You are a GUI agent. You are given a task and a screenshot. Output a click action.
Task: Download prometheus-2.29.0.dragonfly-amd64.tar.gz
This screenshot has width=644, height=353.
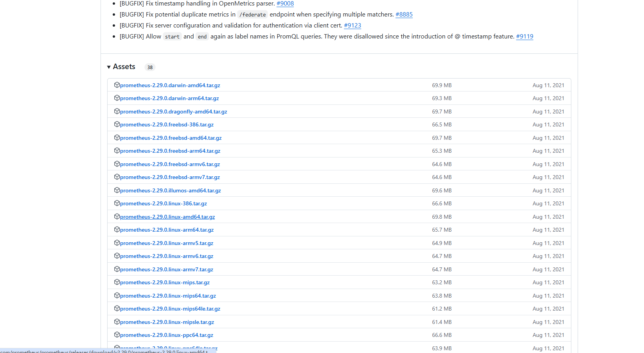(174, 112)
